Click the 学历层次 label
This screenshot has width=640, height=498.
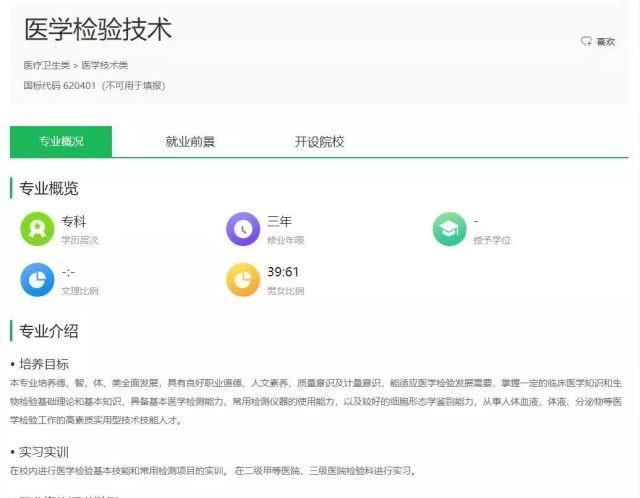(x=80, y=240)
